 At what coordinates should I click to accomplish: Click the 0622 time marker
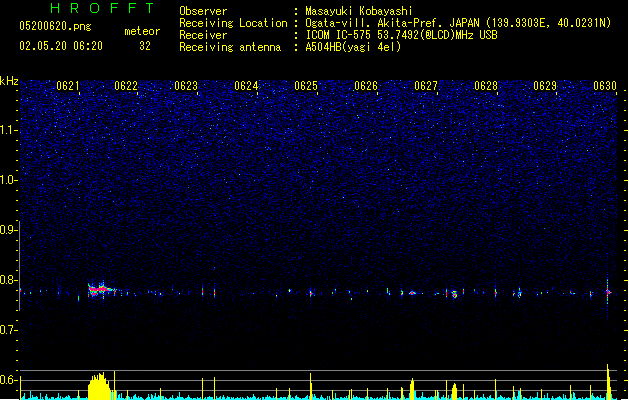(126, 86)
